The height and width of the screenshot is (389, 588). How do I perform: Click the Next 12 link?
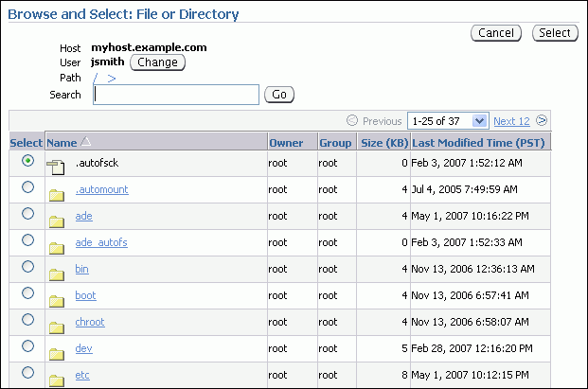pos(511,121)
